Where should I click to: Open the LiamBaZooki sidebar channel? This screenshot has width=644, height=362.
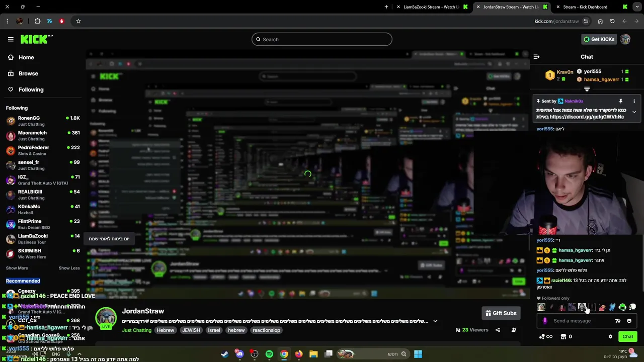(x=43, y=239)
